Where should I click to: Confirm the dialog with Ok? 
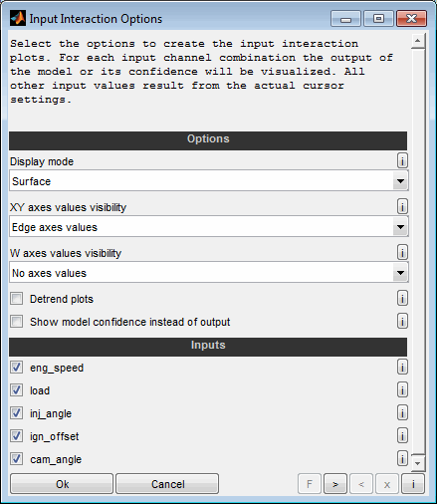[x=62, y=484]
